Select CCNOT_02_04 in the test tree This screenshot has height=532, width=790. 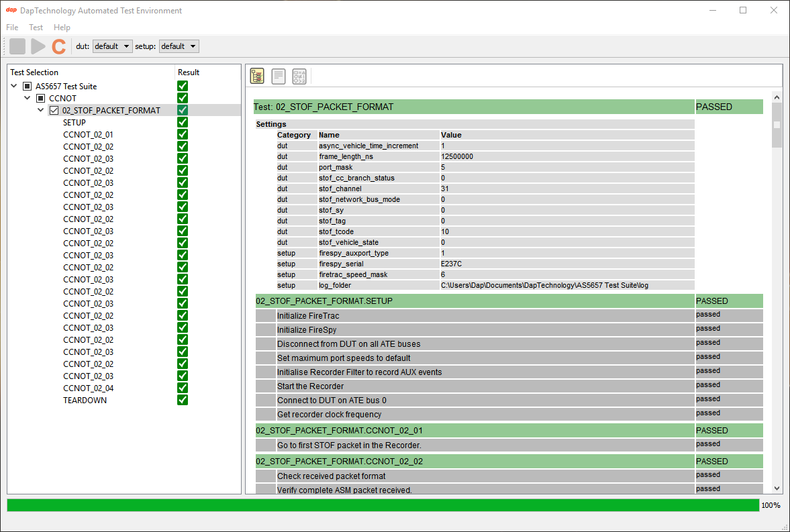88,388
